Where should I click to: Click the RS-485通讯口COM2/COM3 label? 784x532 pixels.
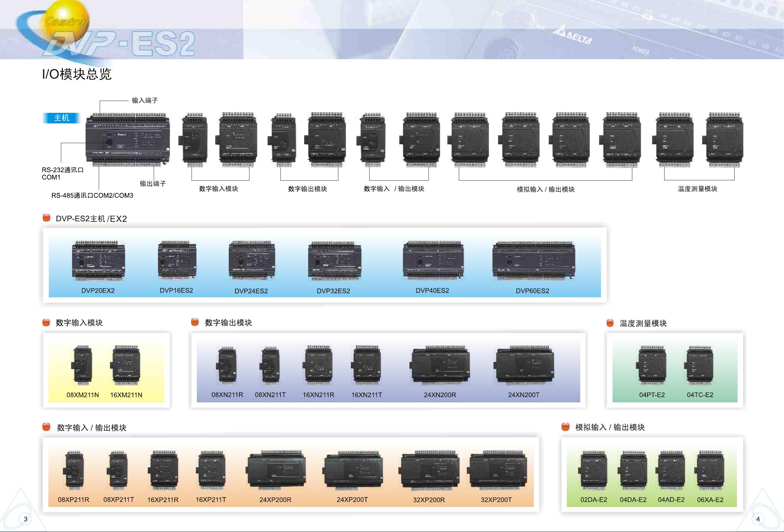coord(92,195)
